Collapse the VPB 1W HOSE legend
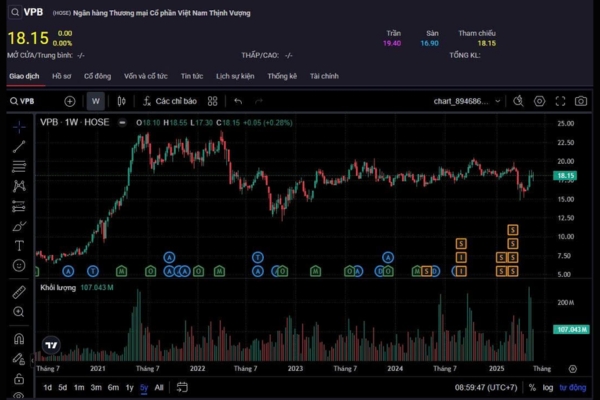Screen dimensions: 600x400 tap(122, 123)
